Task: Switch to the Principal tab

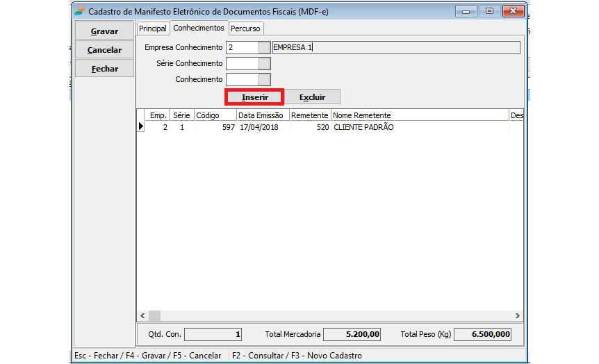Action: pyautogui.click(x=153, y=28)
